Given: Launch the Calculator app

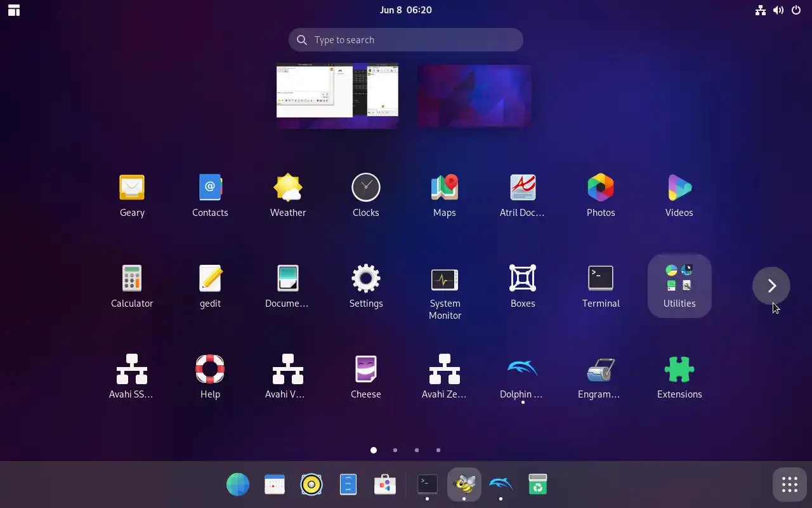Looking at the screenshot, I should tap(132, 286).
